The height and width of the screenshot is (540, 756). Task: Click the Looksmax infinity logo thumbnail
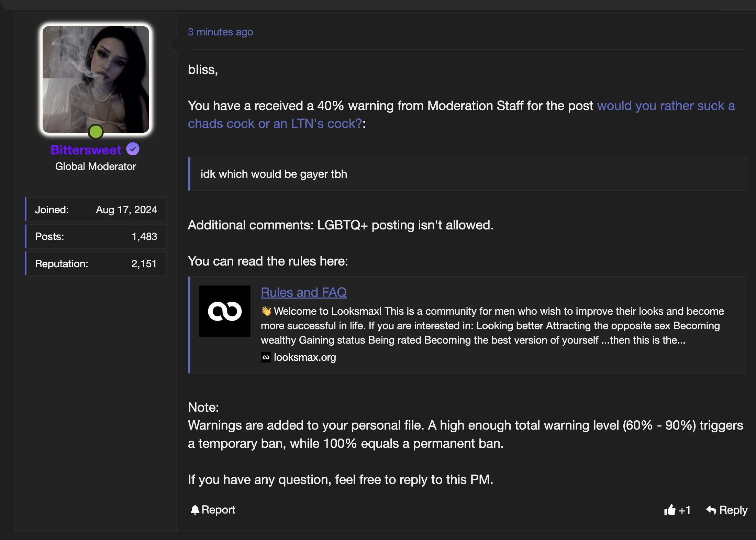coord(225,311)
